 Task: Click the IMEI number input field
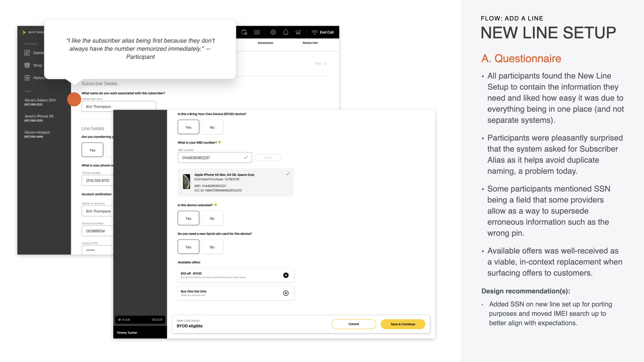215,158
